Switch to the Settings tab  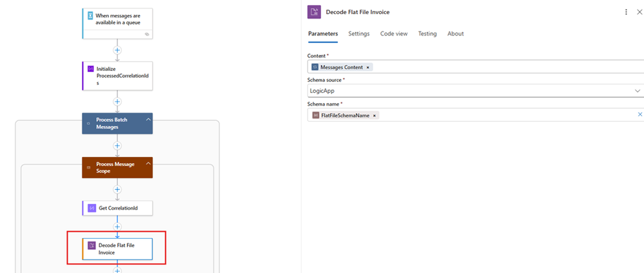pyautogui.click(x=359, y=33)
